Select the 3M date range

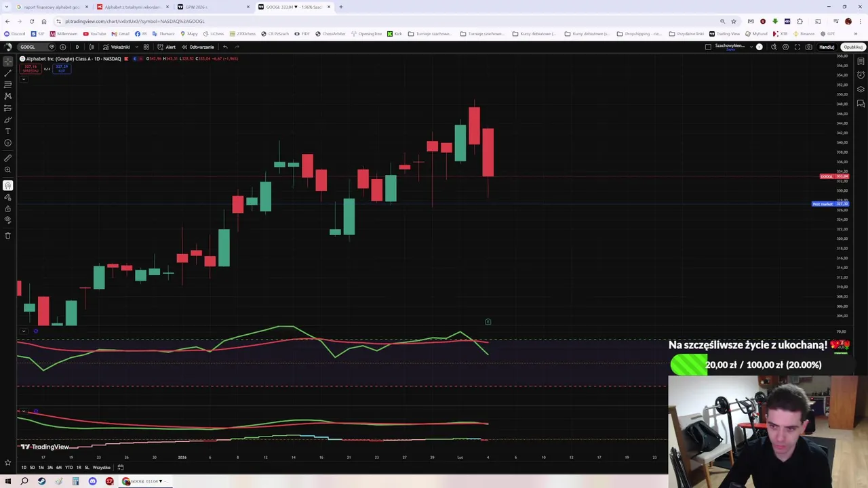pyautogui.click(x=50, y=468)
